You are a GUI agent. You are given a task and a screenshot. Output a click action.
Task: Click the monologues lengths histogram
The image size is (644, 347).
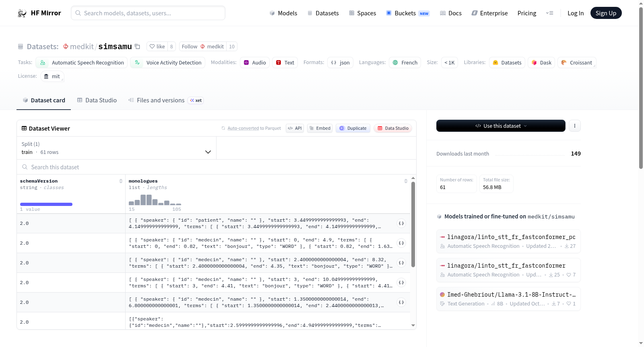pyautogui.click(x=155, y=200)
